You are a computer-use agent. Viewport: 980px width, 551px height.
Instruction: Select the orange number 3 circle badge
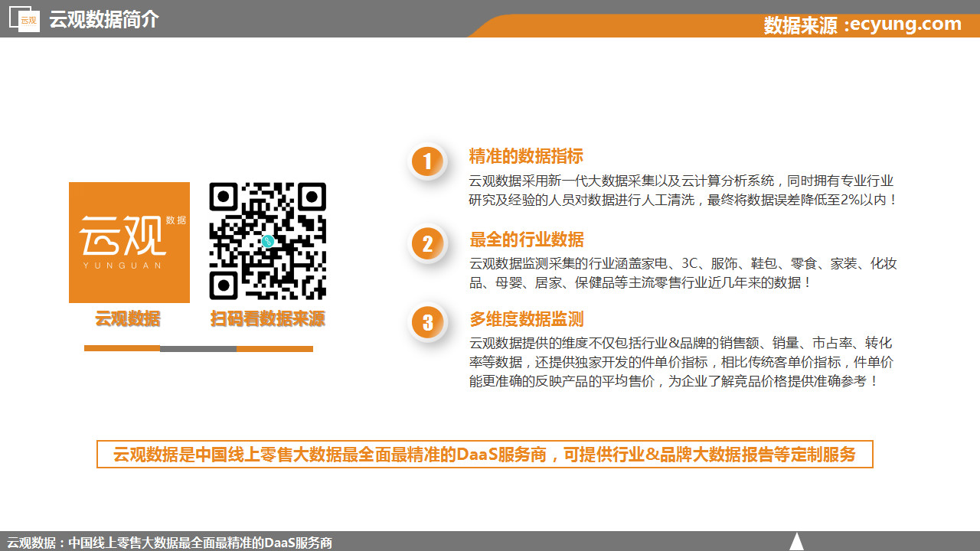426,322
